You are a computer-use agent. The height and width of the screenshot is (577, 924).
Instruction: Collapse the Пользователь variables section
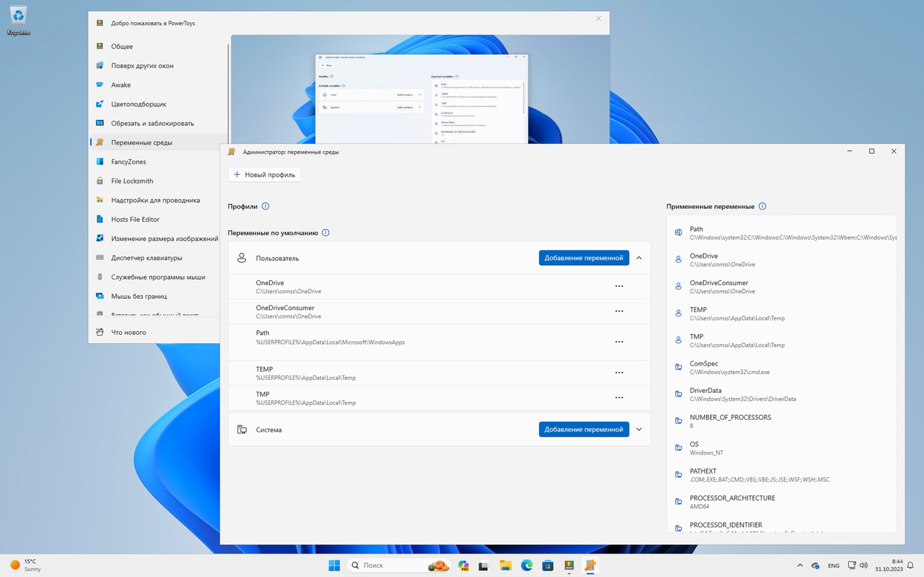coord(639,258)
